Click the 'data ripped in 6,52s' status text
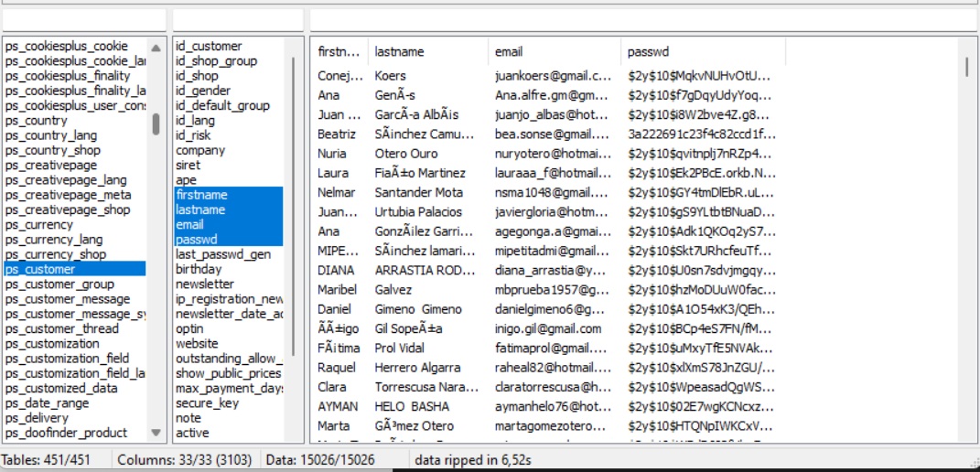 [x=472, y=460]
